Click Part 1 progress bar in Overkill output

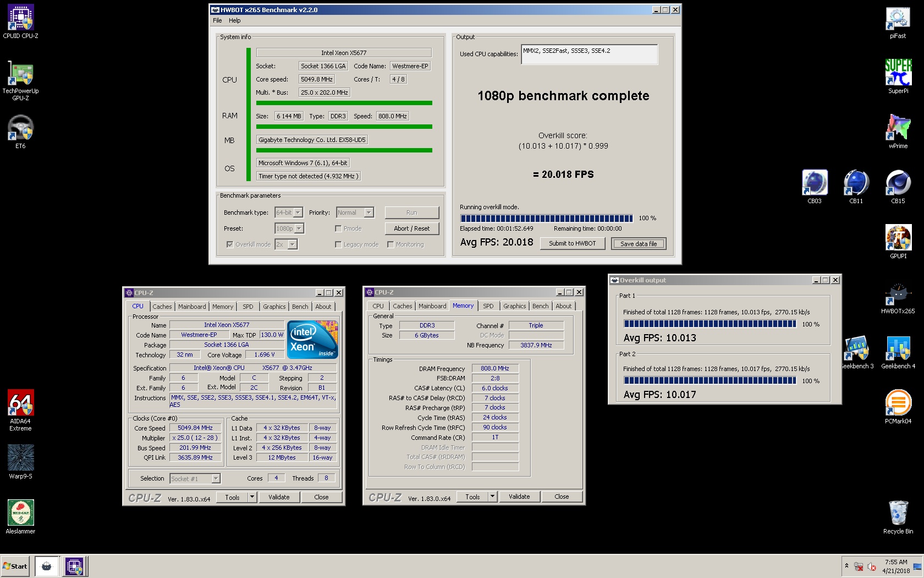tap(710, 324)
